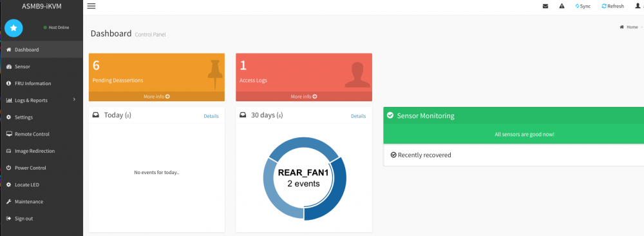
Task: Click the blue star logo circle
Action: point(14,28)
